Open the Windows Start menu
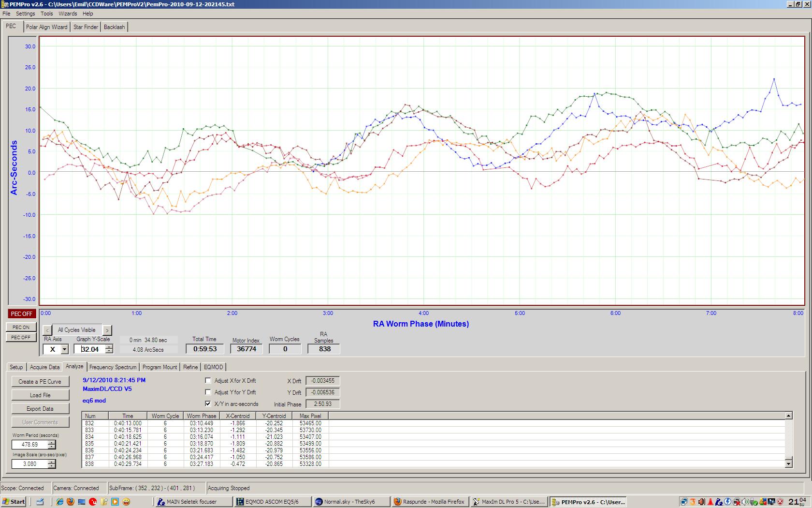The height and width of the screenshot is (508, 812). click(14, 502)
